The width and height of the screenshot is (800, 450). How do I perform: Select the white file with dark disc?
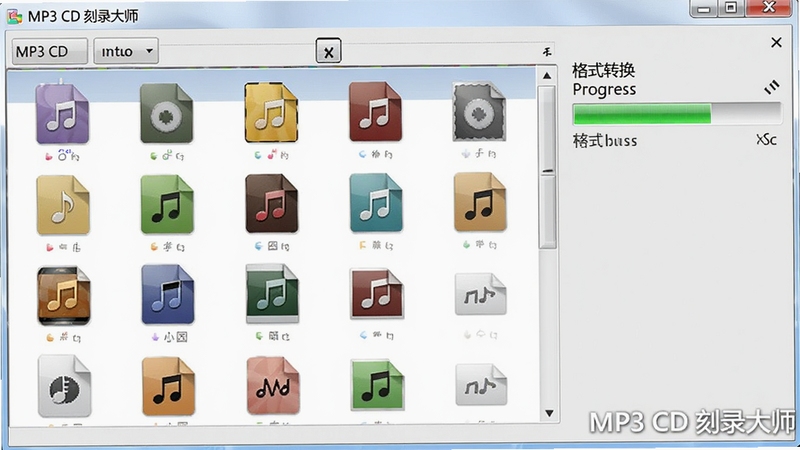click(64, 386)
